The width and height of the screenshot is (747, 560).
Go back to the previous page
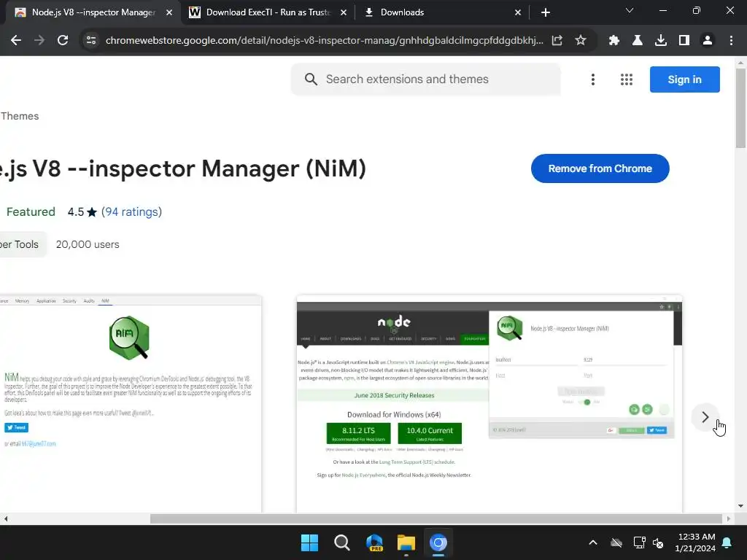click(x=16, y=41)
